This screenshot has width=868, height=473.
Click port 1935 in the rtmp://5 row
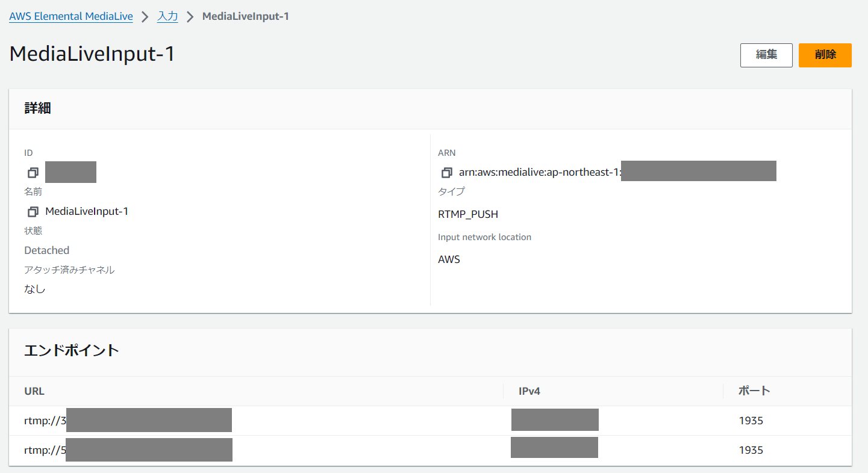click(751, 450)
